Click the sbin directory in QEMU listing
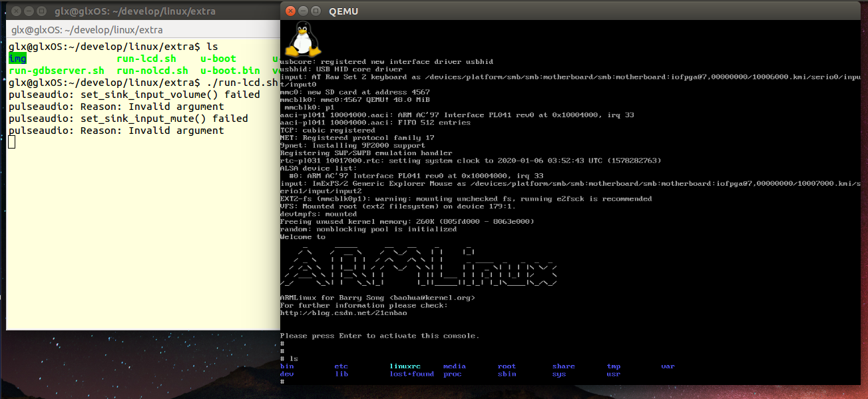The height and width of the screenshot is (399, 868). 507,374
